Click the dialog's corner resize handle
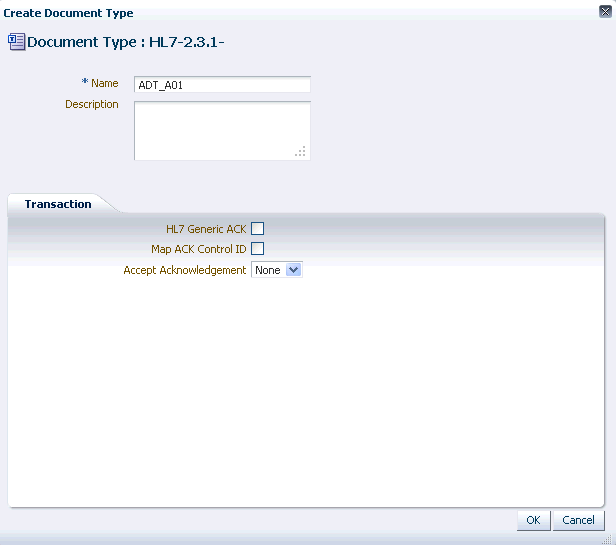This screenshot has width=616, height=545. [x=607, y=539]
